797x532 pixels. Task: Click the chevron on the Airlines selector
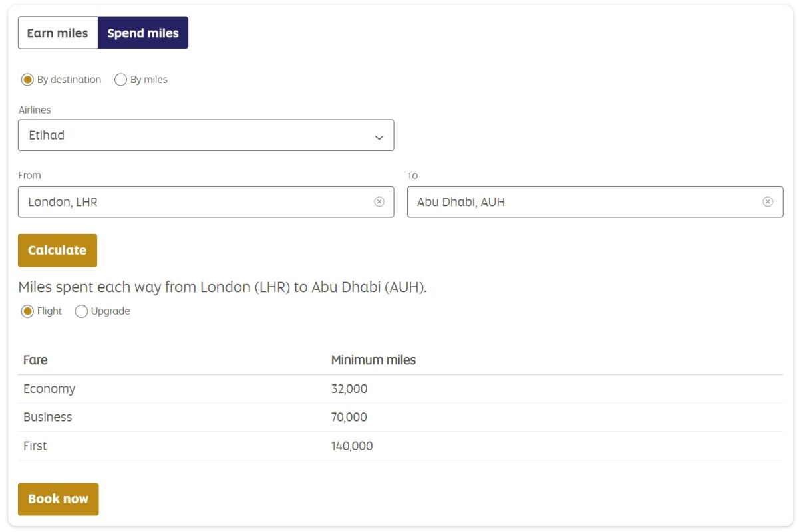[379, 136]
